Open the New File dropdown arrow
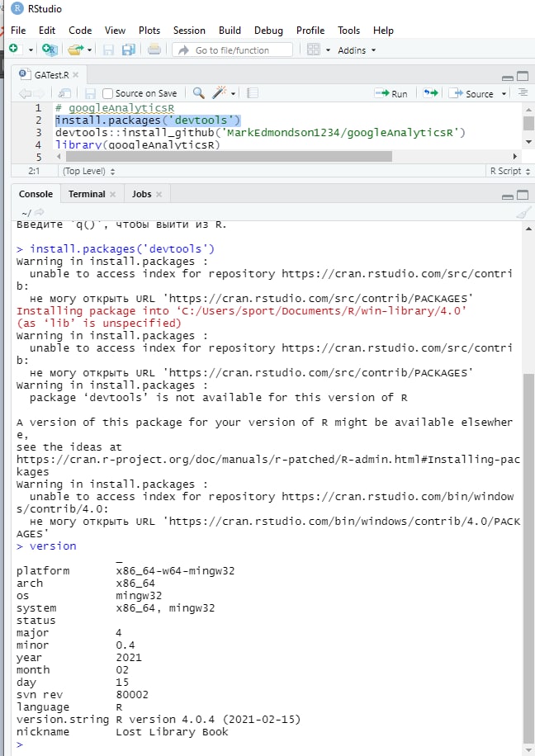The width and height of the screenshot is (535, 756). tap(31, 50)
